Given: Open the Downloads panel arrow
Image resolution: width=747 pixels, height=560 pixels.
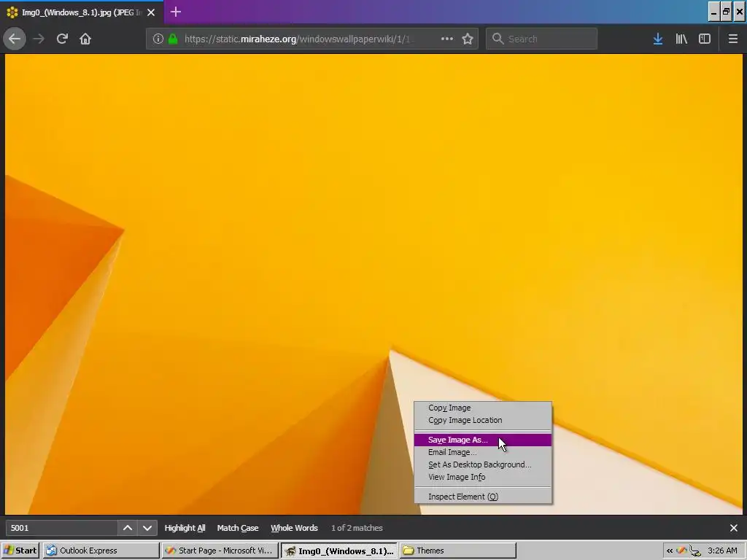Looking at the screenshot, I should pyautogui.click(x=658, y=39).
